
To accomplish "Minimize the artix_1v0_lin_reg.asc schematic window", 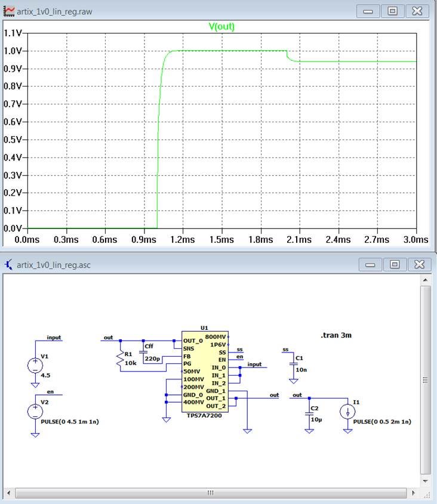I will (370, 265).
